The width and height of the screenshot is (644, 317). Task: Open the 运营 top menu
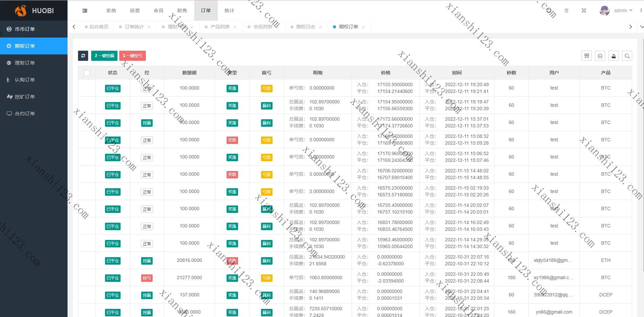click(x=135, y=10)
